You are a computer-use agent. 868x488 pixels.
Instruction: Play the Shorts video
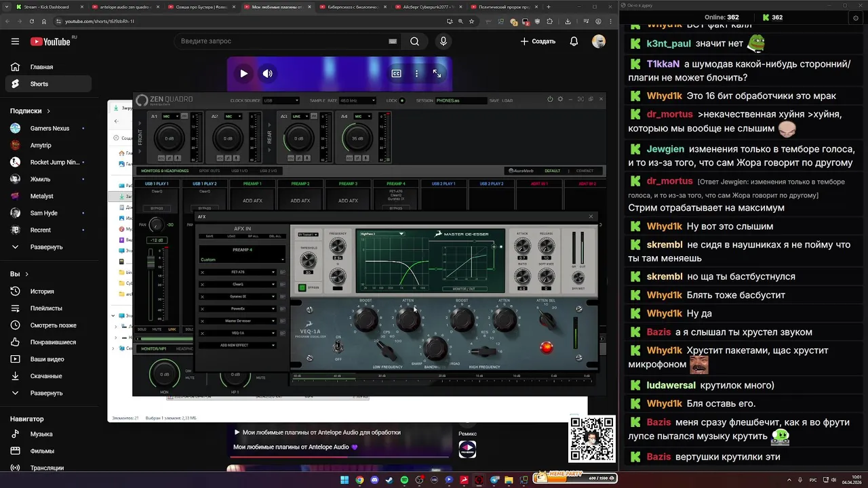[243, 73]
